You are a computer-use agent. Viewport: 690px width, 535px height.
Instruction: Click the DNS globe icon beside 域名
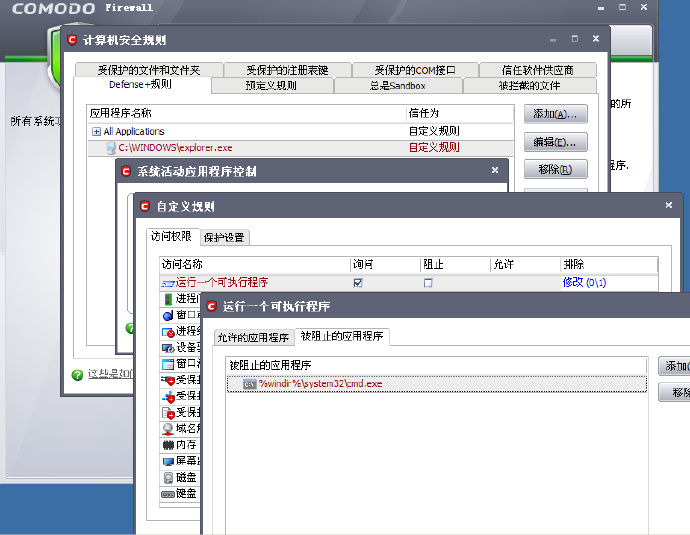pyautogui.click(x=168, y=429)
